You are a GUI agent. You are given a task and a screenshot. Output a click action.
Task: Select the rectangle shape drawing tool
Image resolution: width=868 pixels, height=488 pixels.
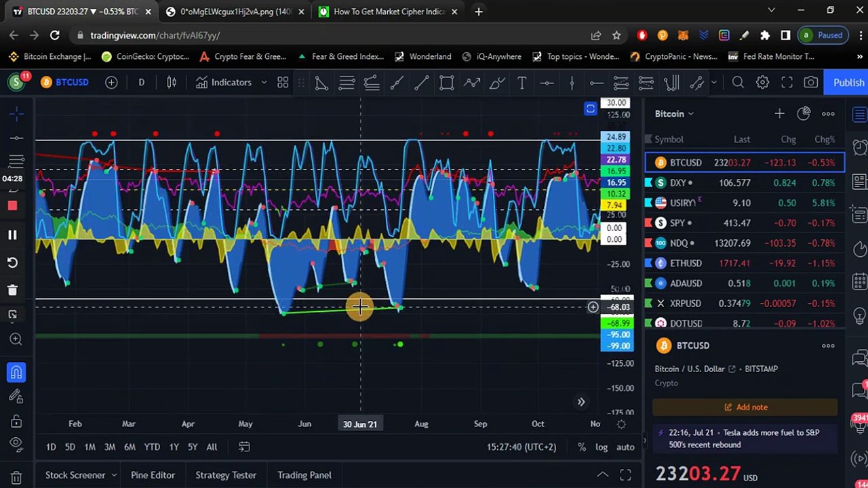pos(446,83)
